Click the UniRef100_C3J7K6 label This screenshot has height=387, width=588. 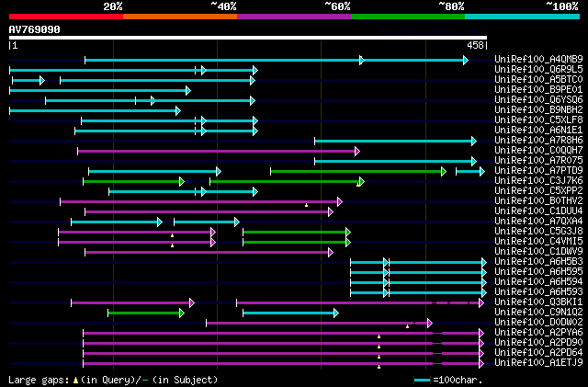pos(538,181)
